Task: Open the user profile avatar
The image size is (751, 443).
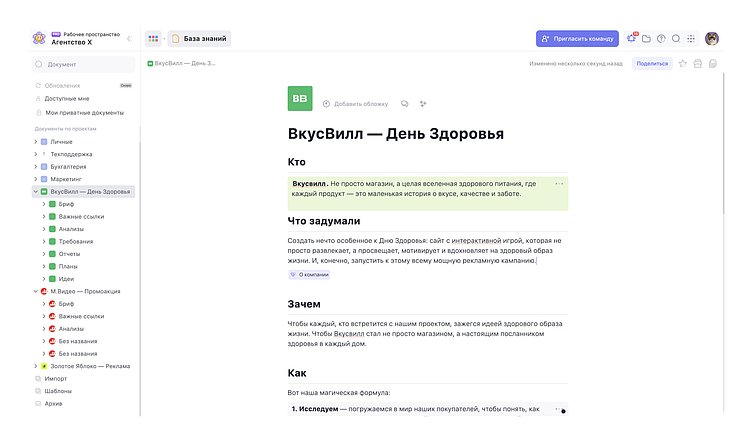Action: tap(712, 38)
